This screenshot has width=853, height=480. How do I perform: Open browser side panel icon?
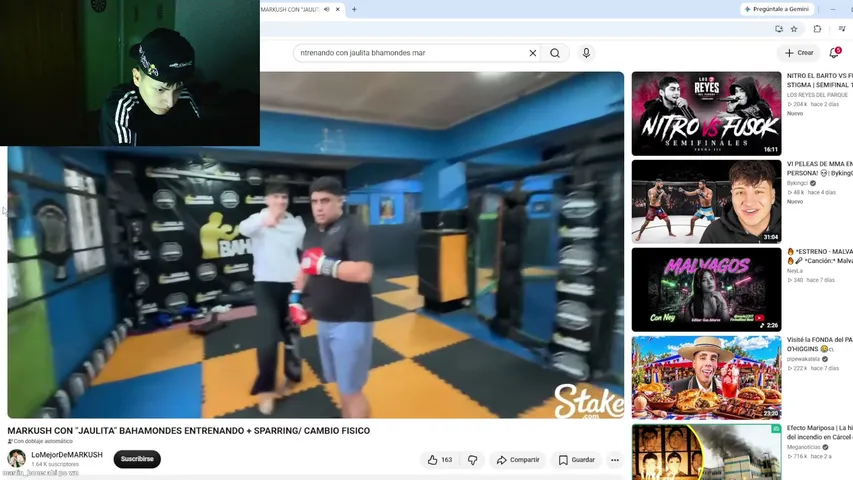(842, 29)
